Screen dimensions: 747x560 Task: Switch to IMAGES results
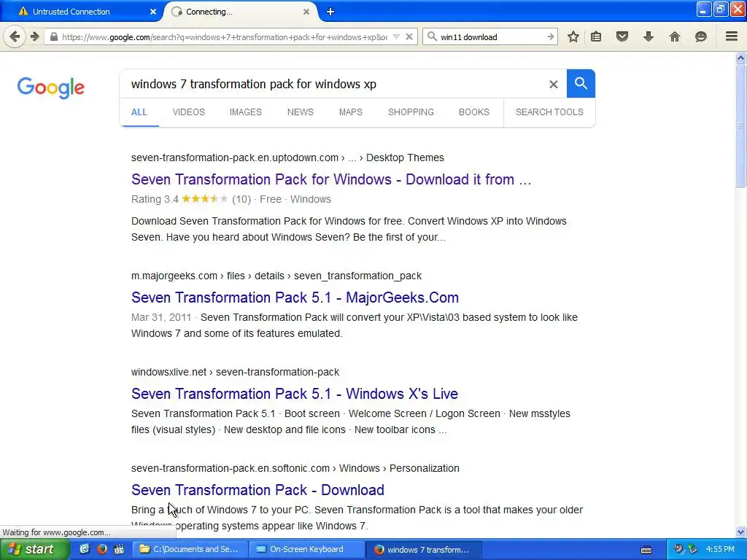[x=245, y=112]
